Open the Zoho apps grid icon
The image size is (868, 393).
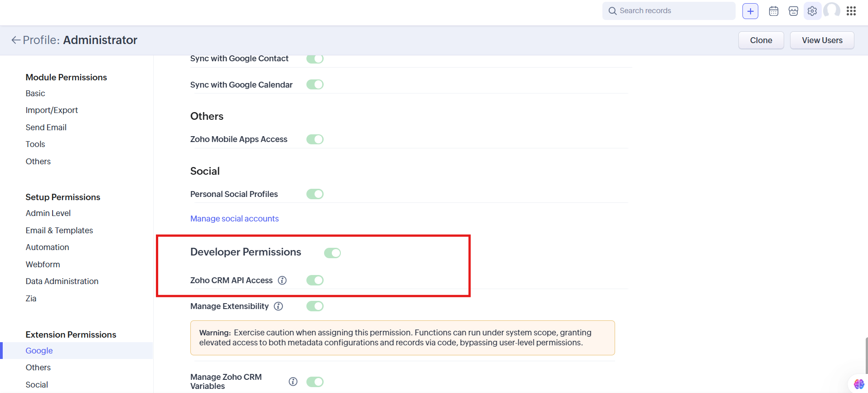pyautogui.click(x=851, y=10)
